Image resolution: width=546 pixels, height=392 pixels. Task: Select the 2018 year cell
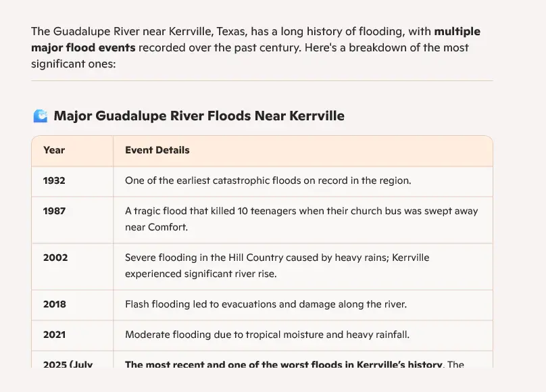click(55, 304)
